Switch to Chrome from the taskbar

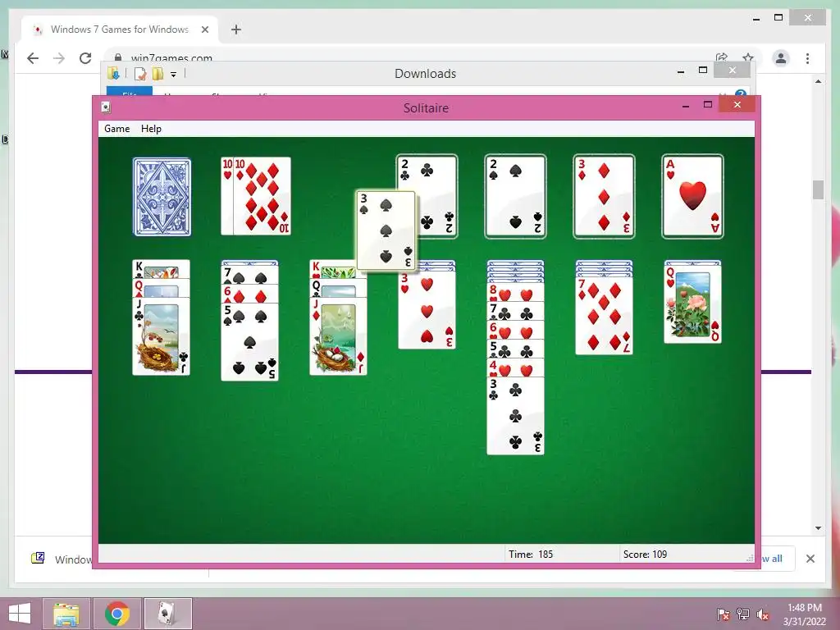116,614
